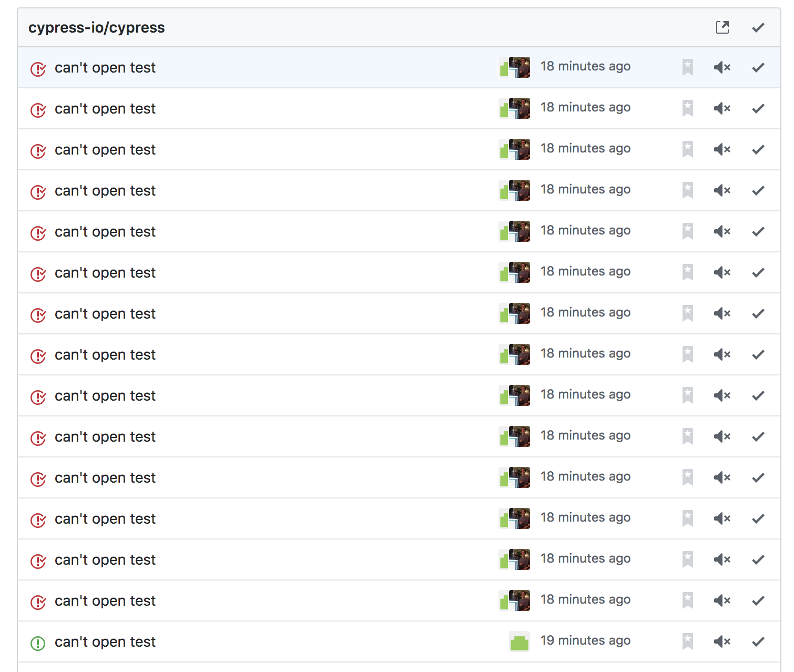Image resolution: width=794 pixels, height=672 pixels.
Task: Click the "19 minutes ago" timestamp
Action: pyautogui.click(x=585, y=640)
